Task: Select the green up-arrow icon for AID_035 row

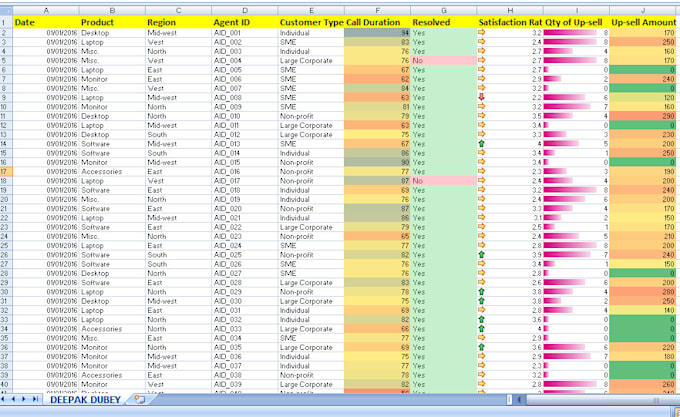Action: [481, 347]
